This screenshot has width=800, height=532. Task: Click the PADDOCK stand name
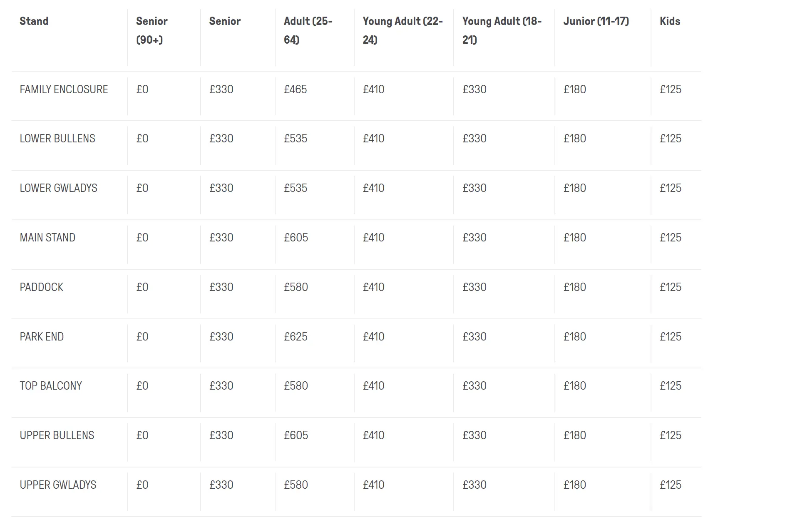pyautogui.click(x=41, y=287)
